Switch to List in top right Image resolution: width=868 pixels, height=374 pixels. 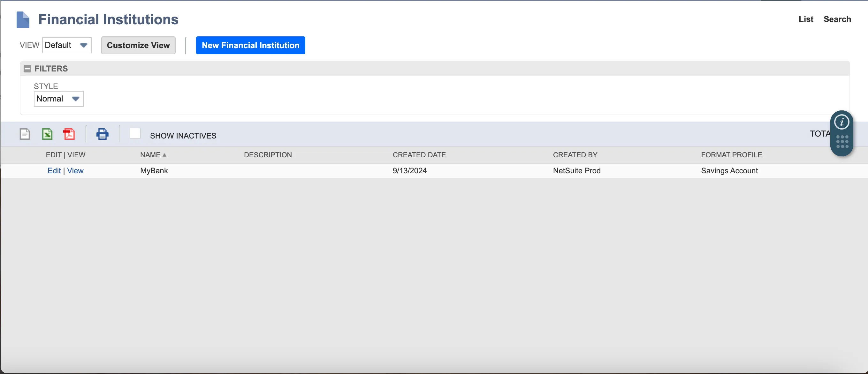(805, 19)
